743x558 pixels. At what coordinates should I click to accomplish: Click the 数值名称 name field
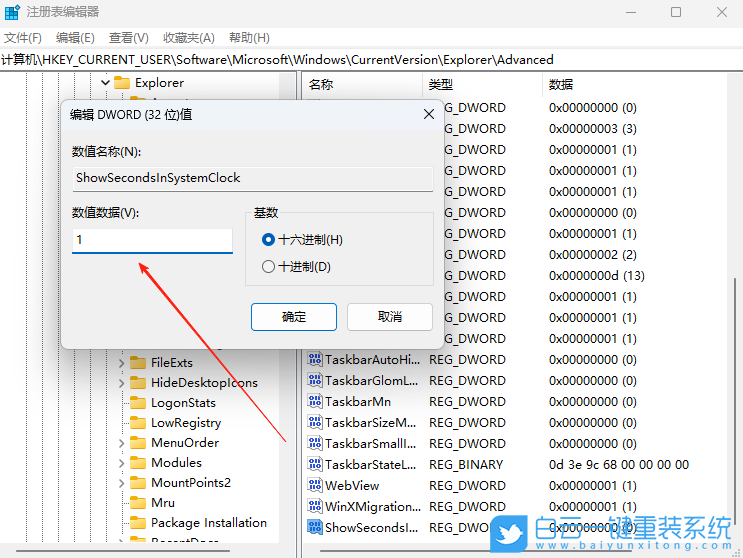pos(253,178)
